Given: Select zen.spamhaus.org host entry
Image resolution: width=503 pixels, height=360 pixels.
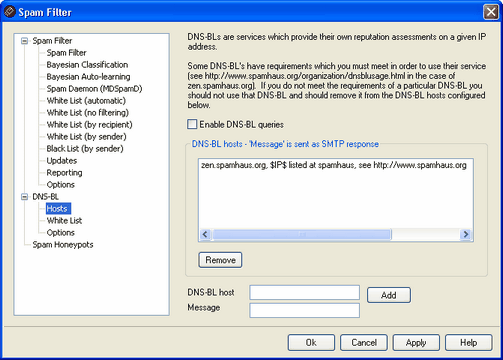Looking at the screenshot, I should click(334, 165).
